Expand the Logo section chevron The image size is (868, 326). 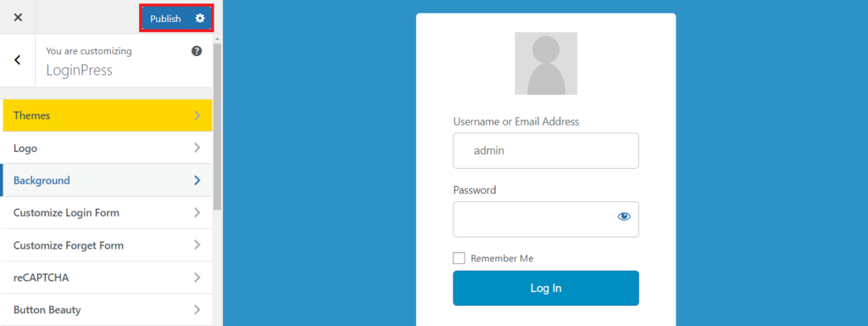click(x=198, y=148)
